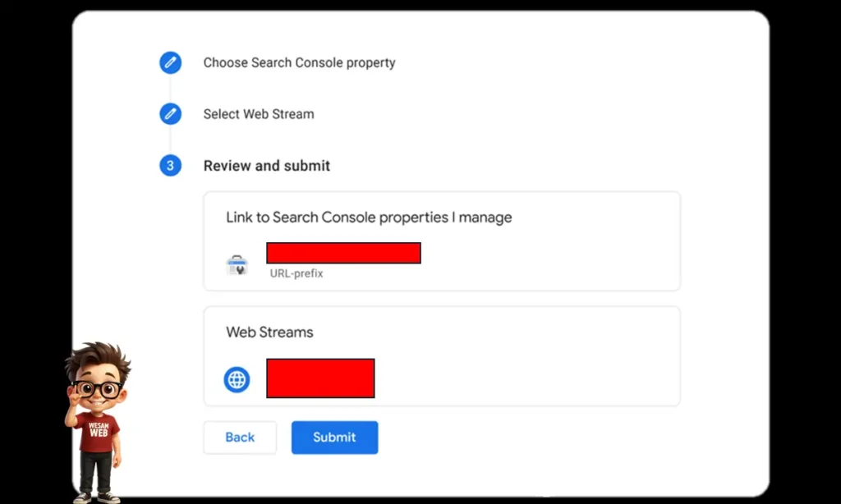The image size is (841, 504).
Task: Click the globe icon in Web Streams card
Action: (x=237, y=378)
